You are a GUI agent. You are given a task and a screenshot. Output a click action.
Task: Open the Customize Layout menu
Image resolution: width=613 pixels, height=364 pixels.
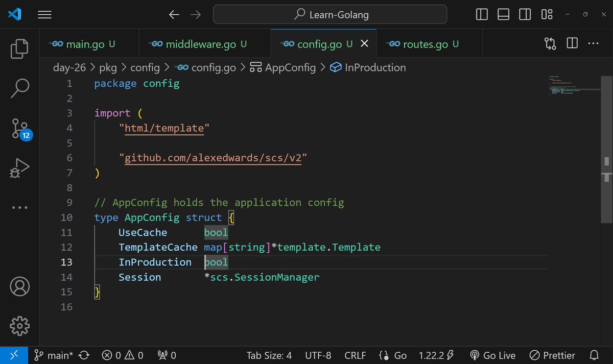547,15
